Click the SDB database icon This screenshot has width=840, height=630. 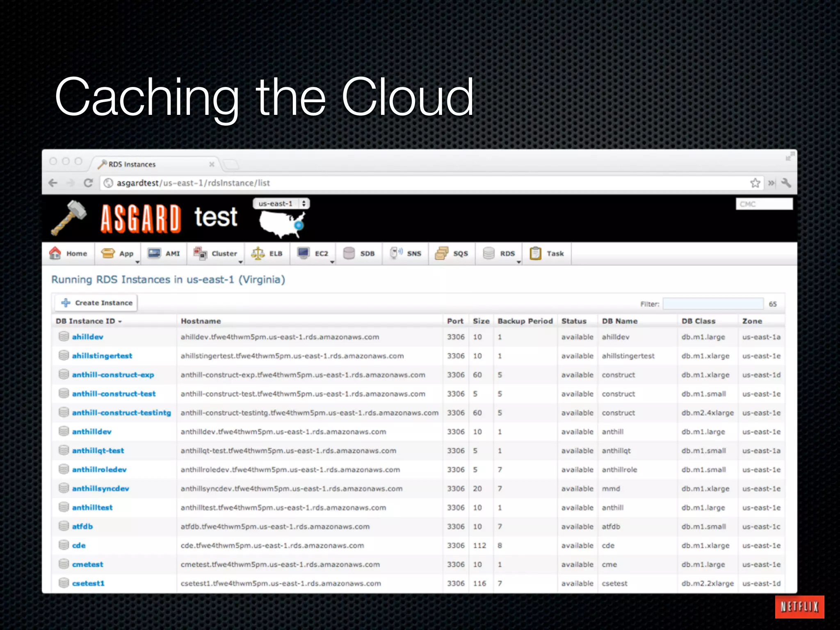[349, 253]
